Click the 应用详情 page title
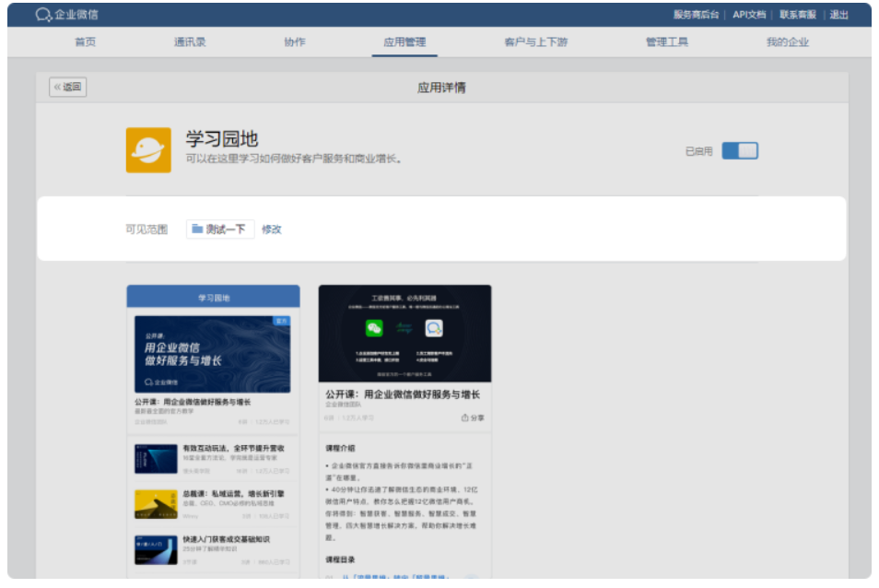This screenshot has height=588, width=879. (x=441, y=88)
